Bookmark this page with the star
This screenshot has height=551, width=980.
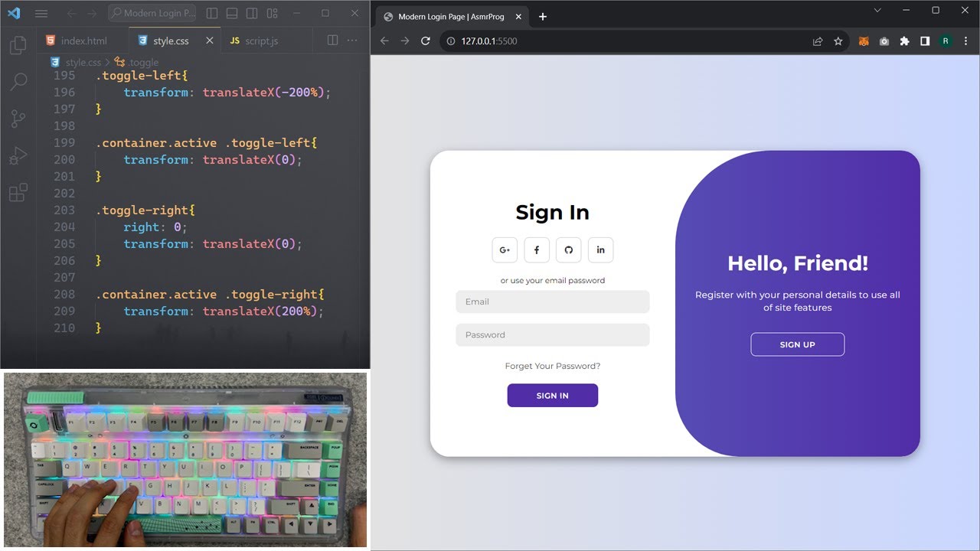838,41
